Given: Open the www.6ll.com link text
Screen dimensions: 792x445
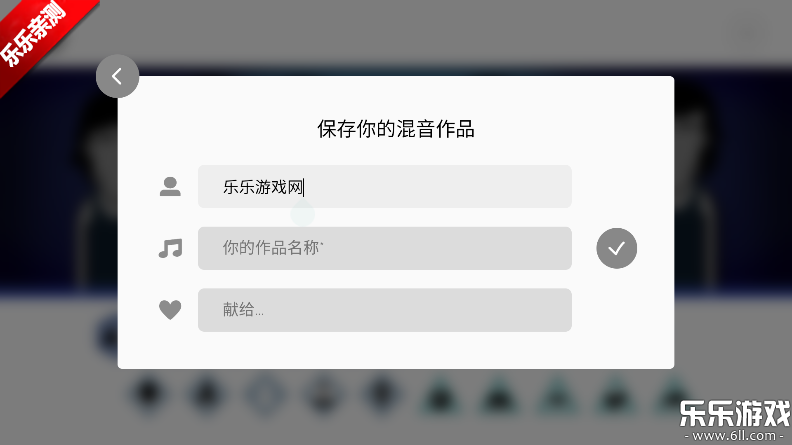Looking at the screenshot, I should [x=733, y=436].
